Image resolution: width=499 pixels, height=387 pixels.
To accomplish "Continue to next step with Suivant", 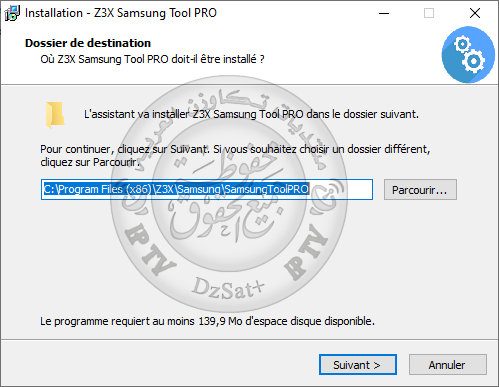I will [358, 365].
